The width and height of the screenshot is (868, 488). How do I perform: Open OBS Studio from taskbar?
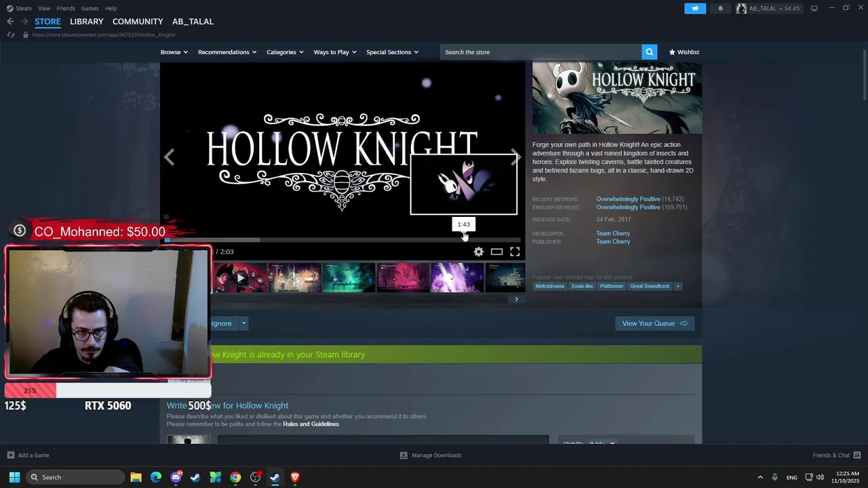point(255,477)
